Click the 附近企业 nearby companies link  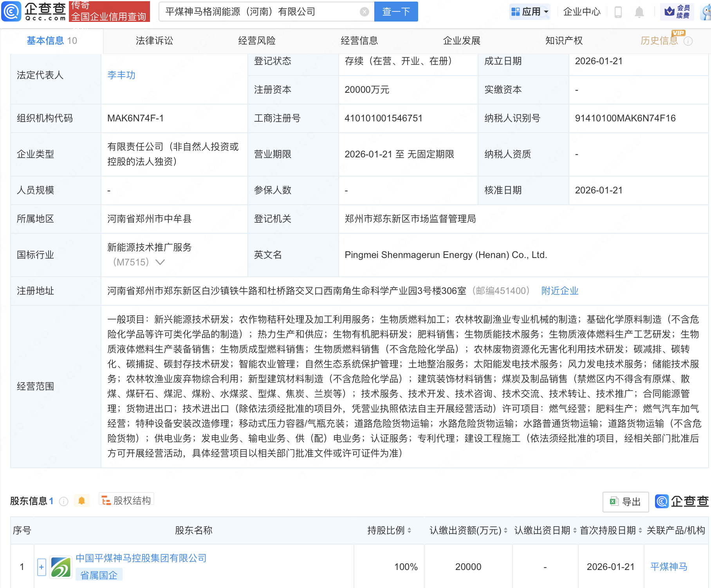pyautogui.click(x=559, y=291)
